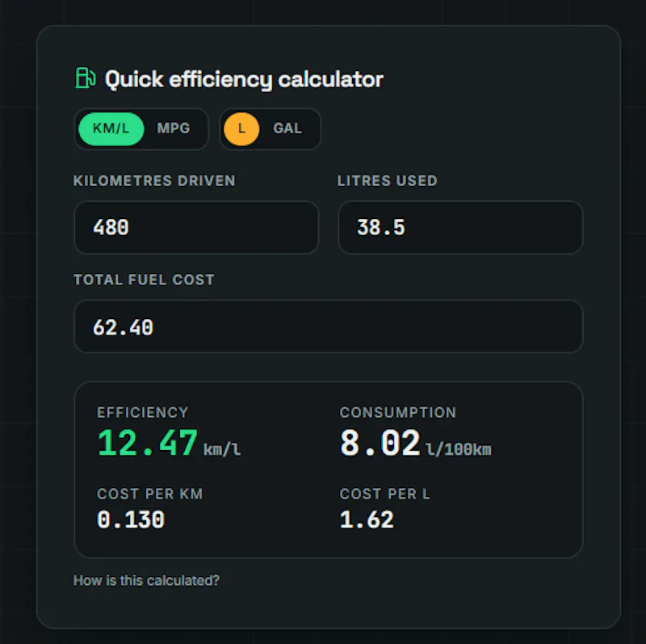
Task: Click the COST PER KM label
Action: (x=150, y=494)
